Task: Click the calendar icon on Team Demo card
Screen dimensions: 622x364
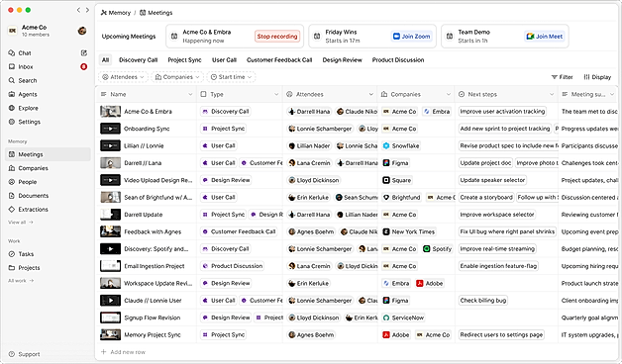Action: (x=450, y=36)
